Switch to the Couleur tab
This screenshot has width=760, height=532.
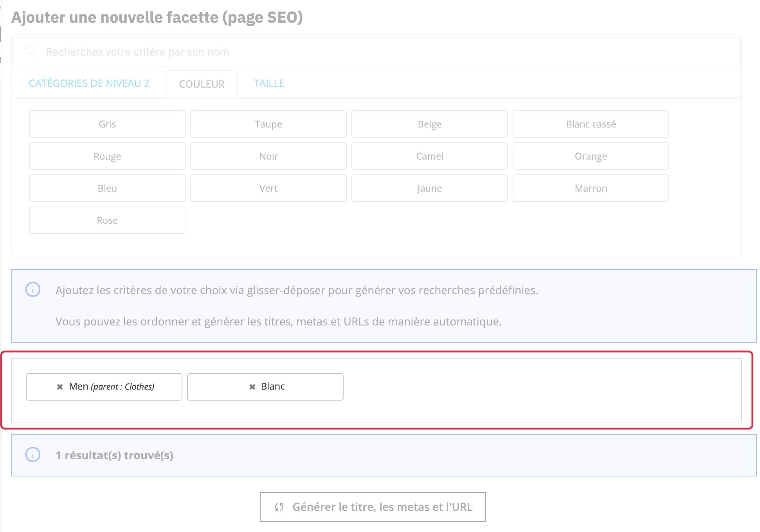click(202, 84)
